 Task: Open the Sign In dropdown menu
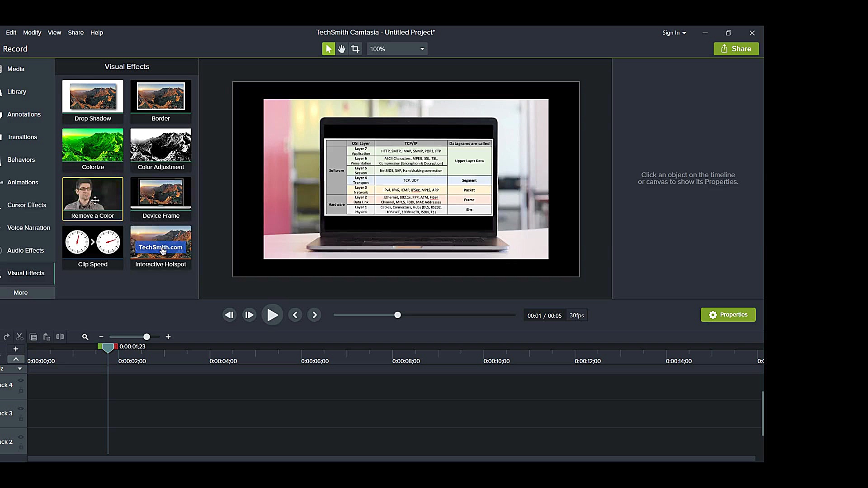(674, 33)
